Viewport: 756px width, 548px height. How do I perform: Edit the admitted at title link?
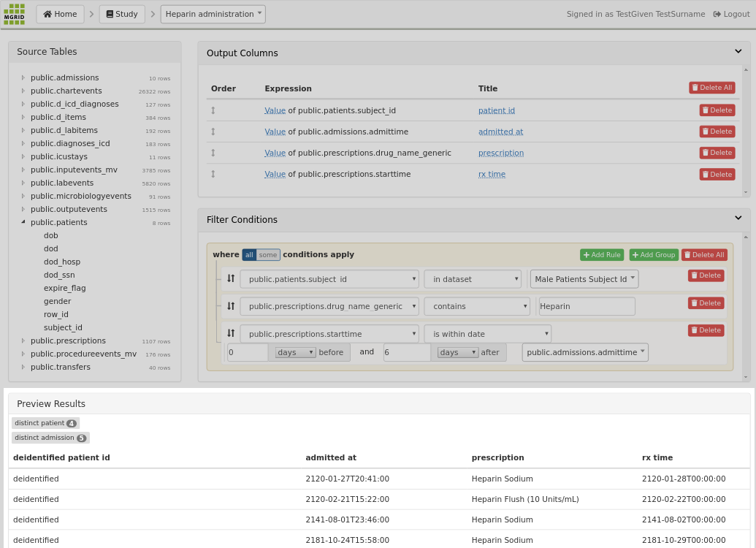(x=500, y=132)
